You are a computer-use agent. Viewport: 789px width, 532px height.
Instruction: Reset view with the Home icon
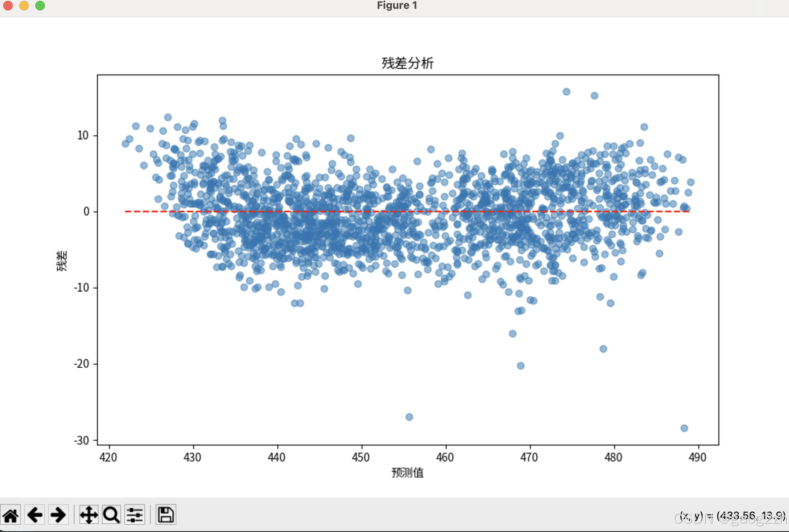pyautogui.click(x=11, y=515)
